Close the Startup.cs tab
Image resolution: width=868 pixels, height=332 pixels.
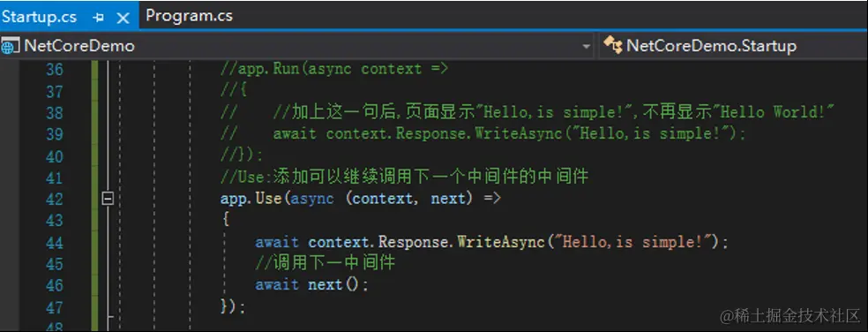[123, 18]
